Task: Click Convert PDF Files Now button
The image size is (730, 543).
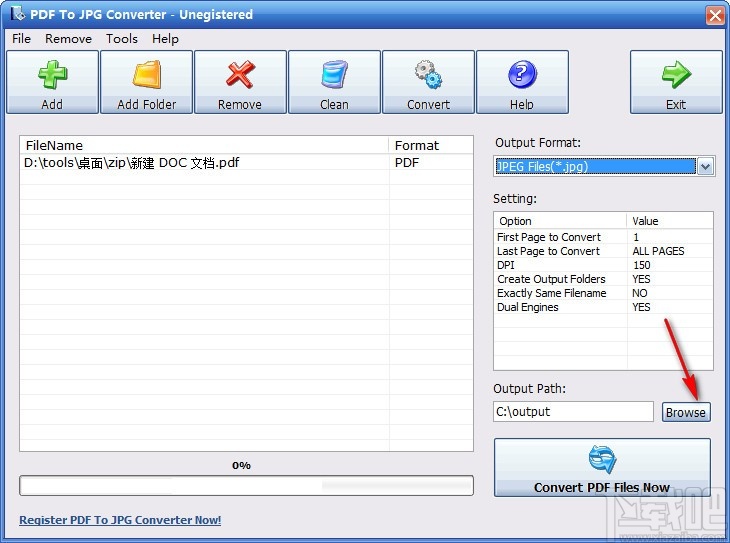Action: [602, 468]
